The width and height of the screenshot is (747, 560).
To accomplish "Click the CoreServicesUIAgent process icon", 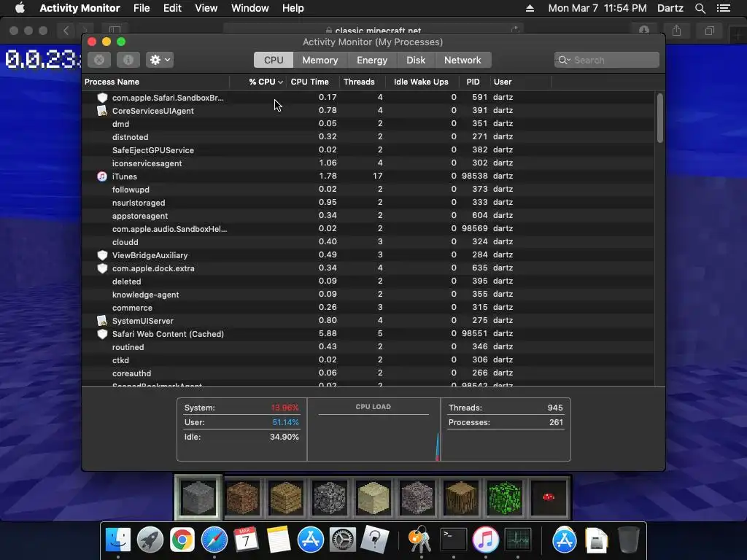I will (102, 111).
